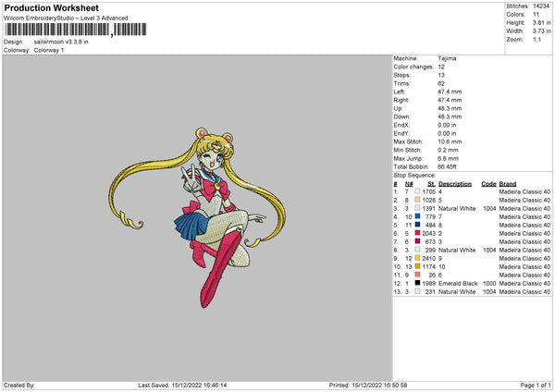Choose the gold thread swatch in stop 10
Viewport: 555px width, 392px height.
(418, 266)
